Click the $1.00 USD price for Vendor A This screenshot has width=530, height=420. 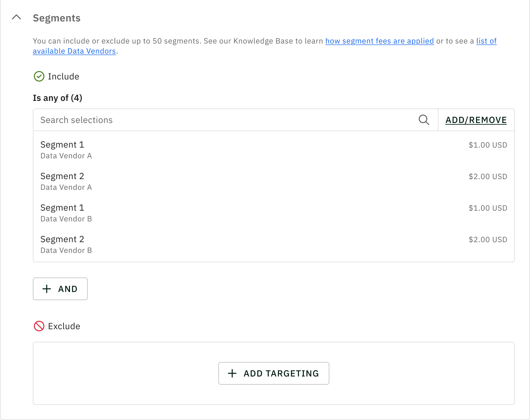[x=488, y=145]
